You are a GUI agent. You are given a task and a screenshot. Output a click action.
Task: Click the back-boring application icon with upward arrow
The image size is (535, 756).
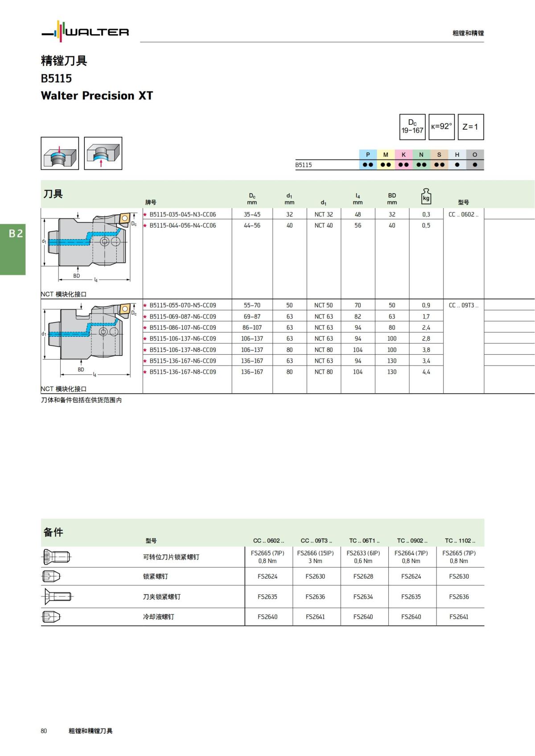(103, 153)
